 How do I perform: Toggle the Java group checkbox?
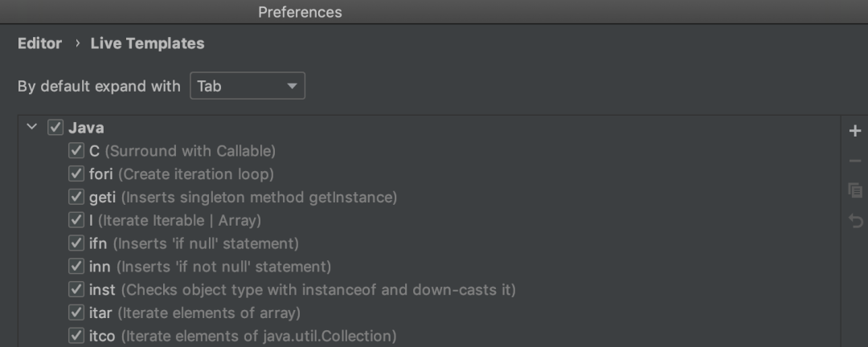click(x=55, y=128)
